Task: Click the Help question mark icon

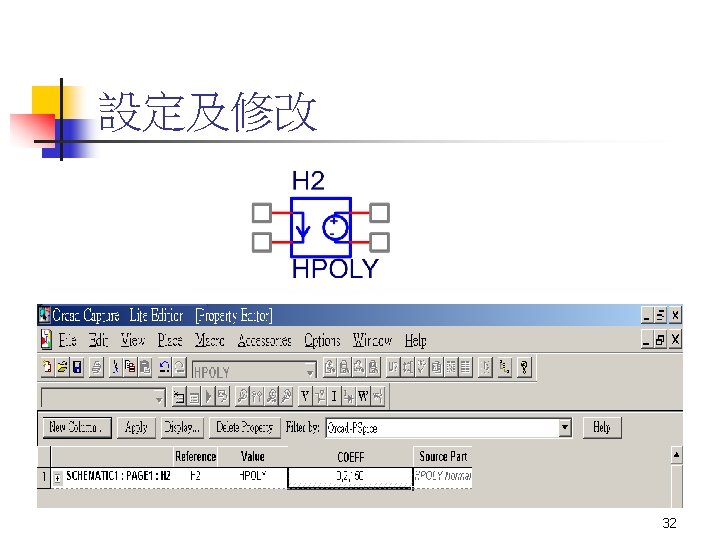Action: click(x=524, y=367)
